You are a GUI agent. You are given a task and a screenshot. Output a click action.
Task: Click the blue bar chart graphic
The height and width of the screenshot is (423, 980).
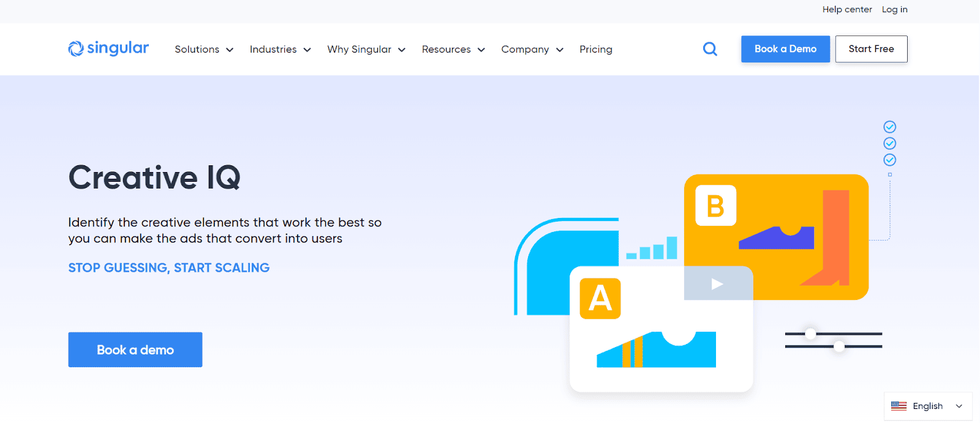click(x=652, y=249)
